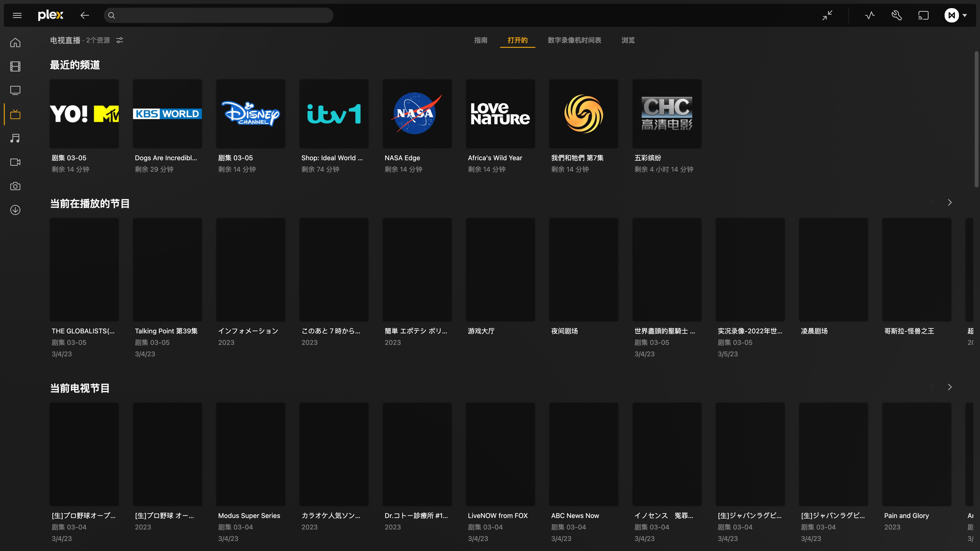Open Photos with the camera icon
The image size is (980, 551).
click(15, 186)
